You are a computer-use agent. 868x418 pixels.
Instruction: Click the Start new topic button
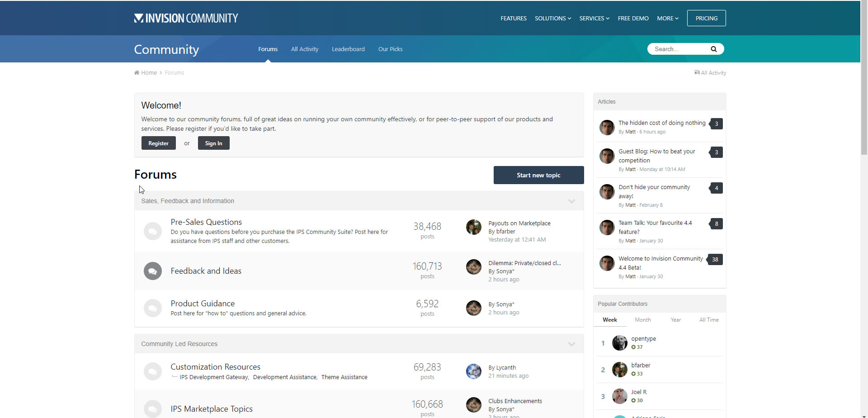tap(538, 175)
